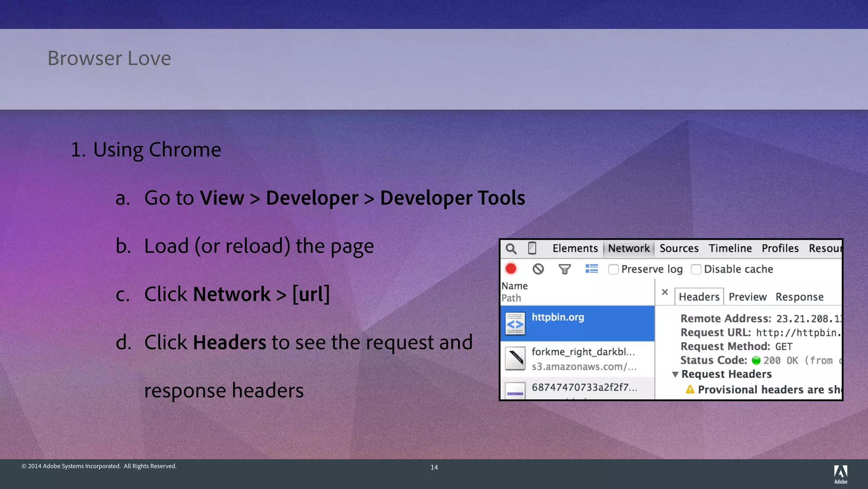Click the Status Code 200 OK text
The width and height of the screenshot is (868, 489).
pyautogui.click(x=781, y=360)
